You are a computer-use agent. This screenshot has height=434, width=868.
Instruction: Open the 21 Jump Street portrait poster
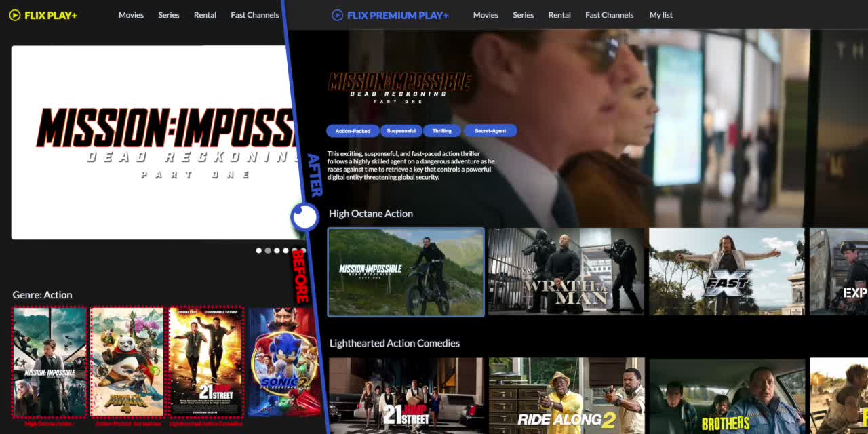(x=206, y=362)
